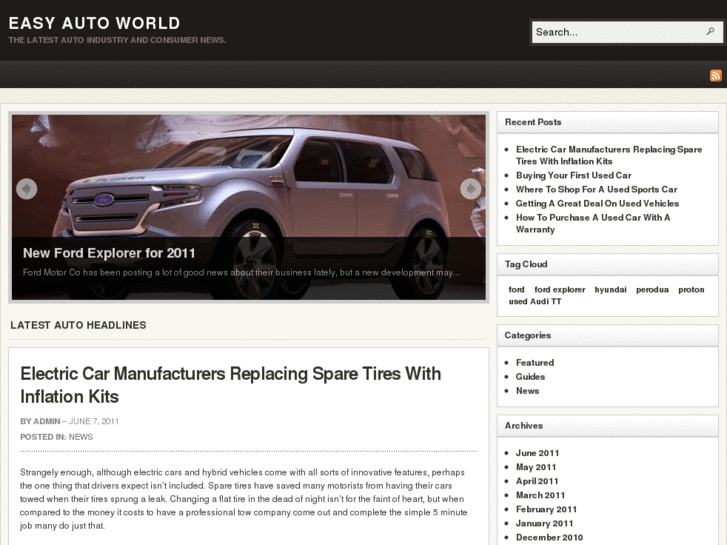
Task: Click the Archives widget heading
Action: tap(524, 425)
